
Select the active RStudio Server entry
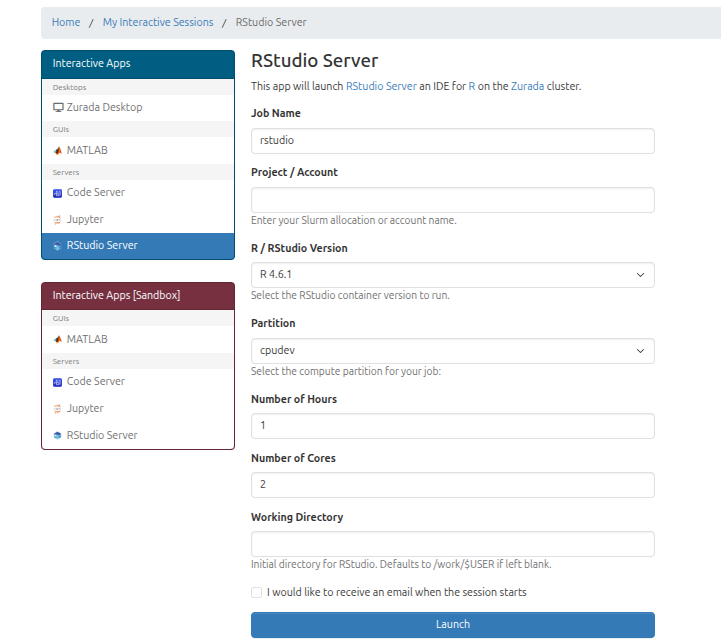138,245
